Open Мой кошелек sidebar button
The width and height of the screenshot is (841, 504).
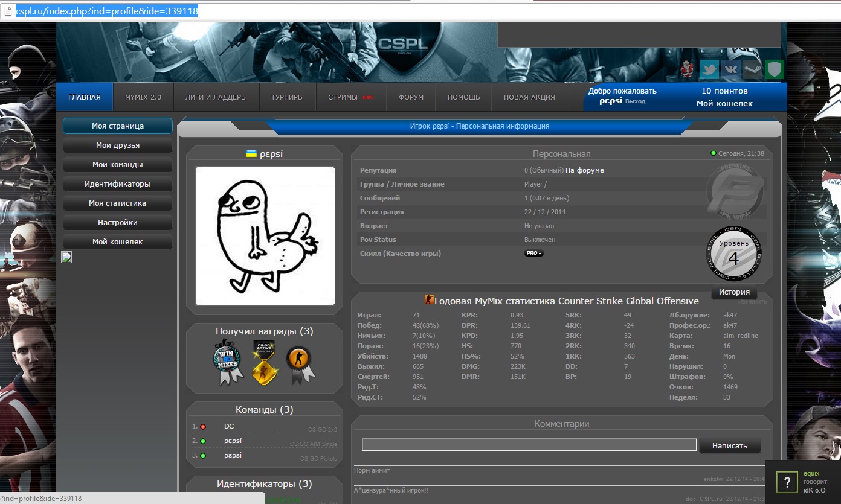118,242
